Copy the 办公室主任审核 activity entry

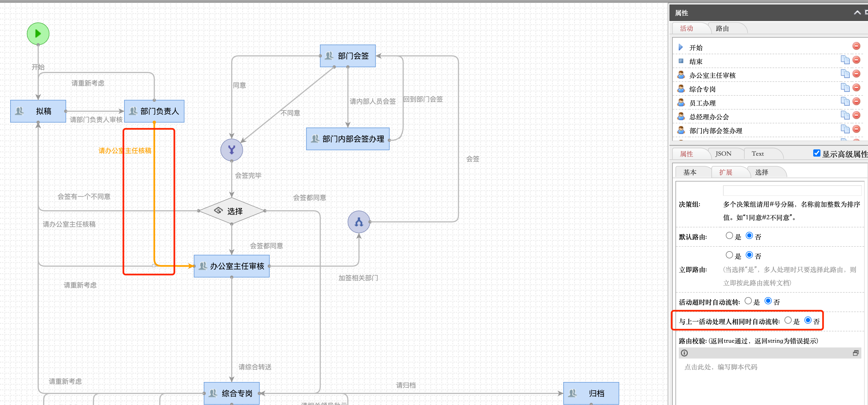pos(845,74)
